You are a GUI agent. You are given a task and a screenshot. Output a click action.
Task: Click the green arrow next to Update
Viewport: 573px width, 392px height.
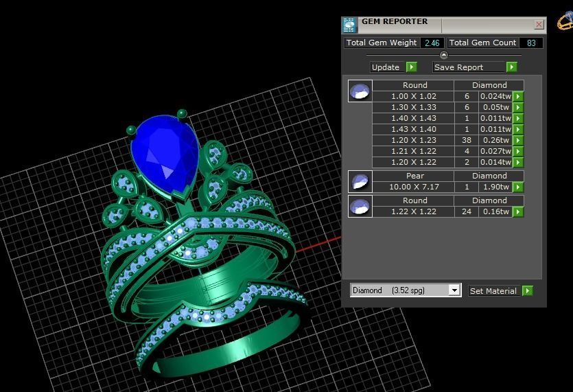412,67
